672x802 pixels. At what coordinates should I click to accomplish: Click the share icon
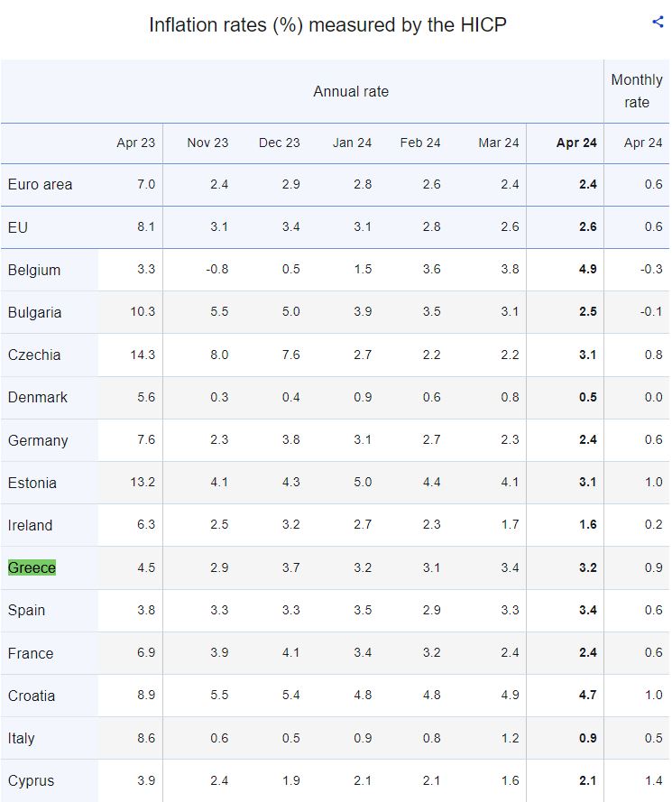tap(658, 23)
